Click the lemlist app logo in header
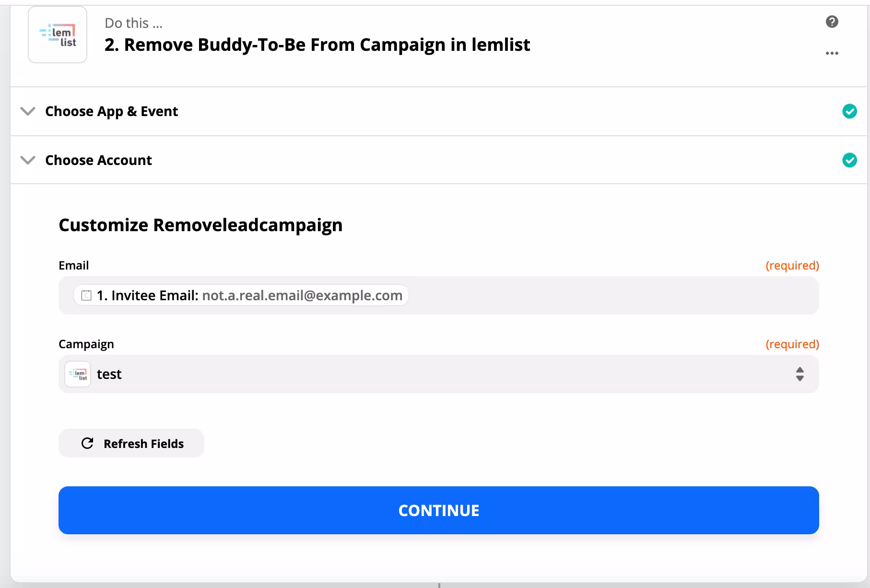This screenshot has height=588, width=870. 58,35
